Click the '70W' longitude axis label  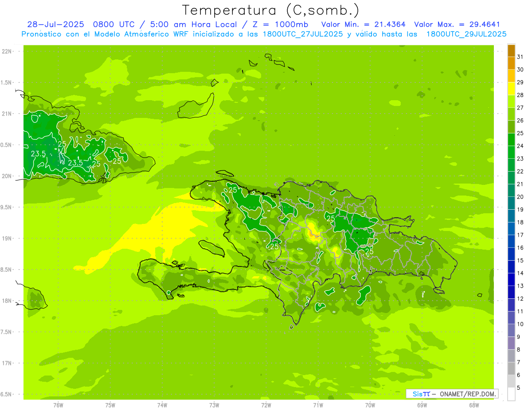point(370,405)
